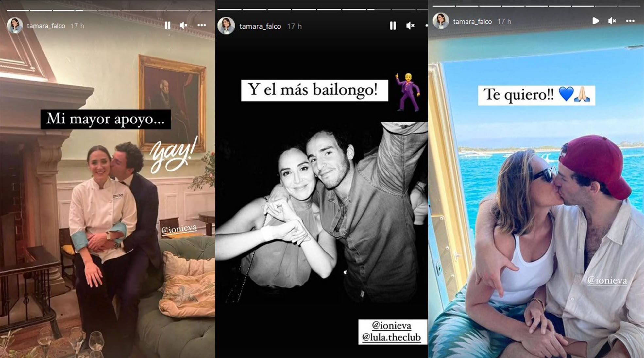Click the dancing man emoji sticker
The width and height of the screenshot is (644, 358).
(408, 92)
